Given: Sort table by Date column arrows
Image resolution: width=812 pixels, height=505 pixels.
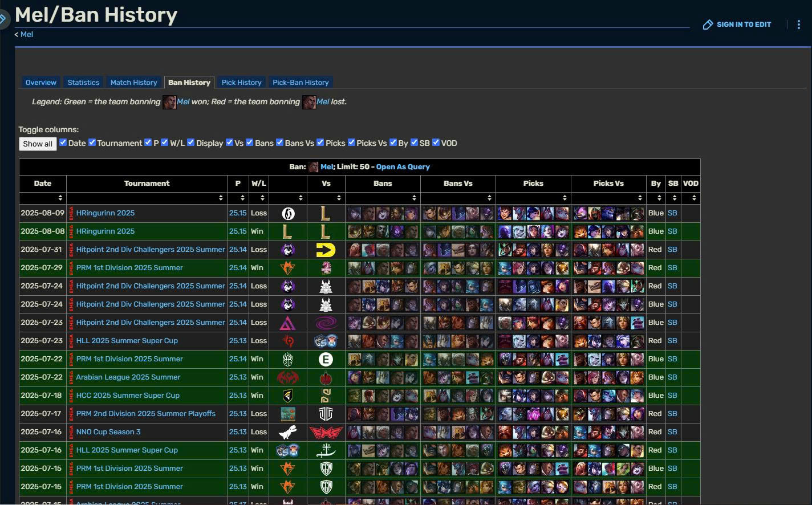Looking at the screenshot, I should point(60,198).
